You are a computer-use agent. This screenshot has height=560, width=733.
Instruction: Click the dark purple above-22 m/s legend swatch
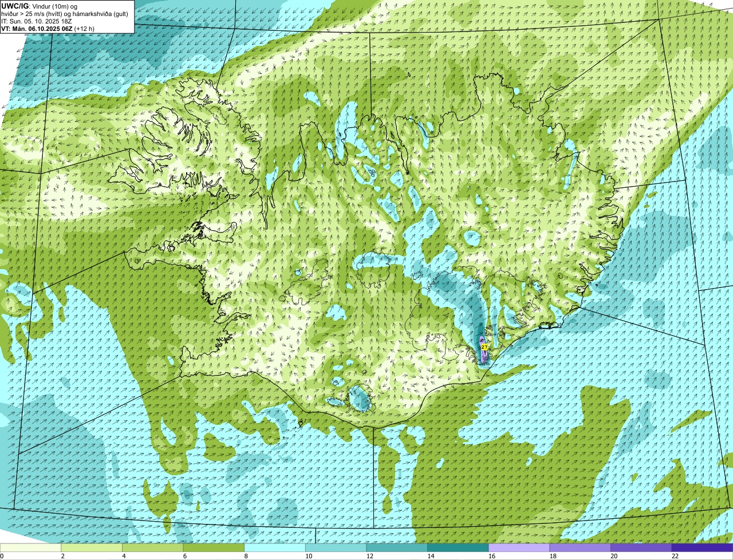coord(702,547)
